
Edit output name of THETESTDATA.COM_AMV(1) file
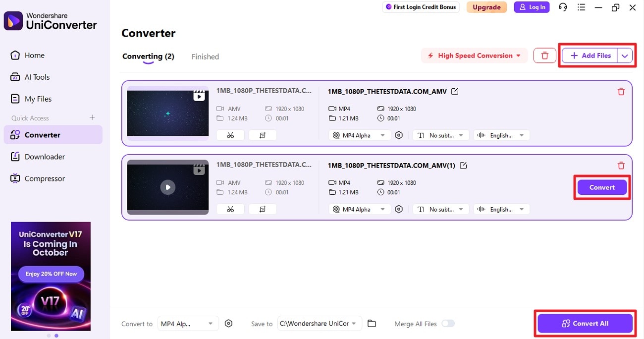click(464, 165)
